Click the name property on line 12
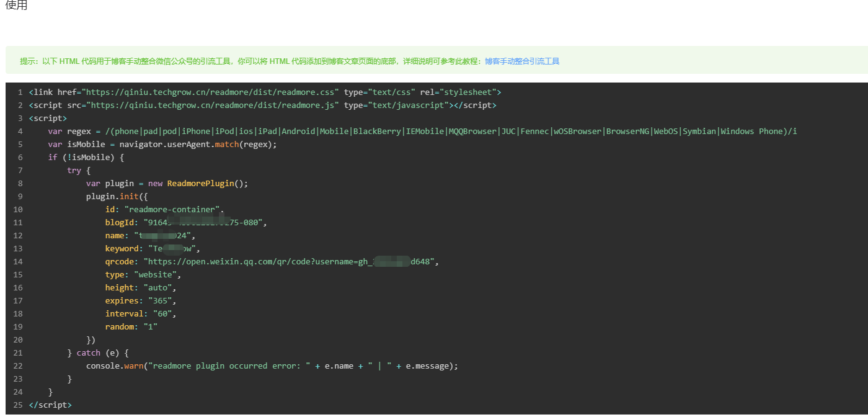Screen dimensions: 868x417 coord(151,236)
